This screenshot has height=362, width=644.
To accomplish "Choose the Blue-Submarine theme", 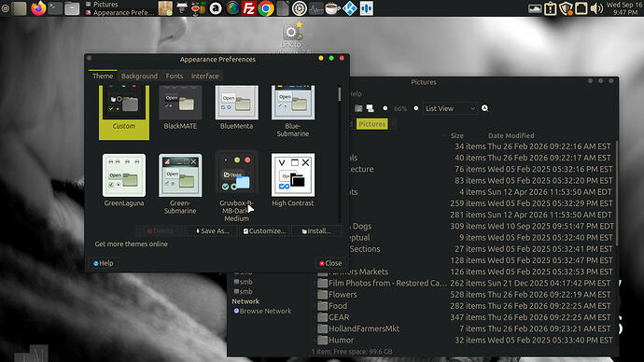I will [x=293, y=111].
